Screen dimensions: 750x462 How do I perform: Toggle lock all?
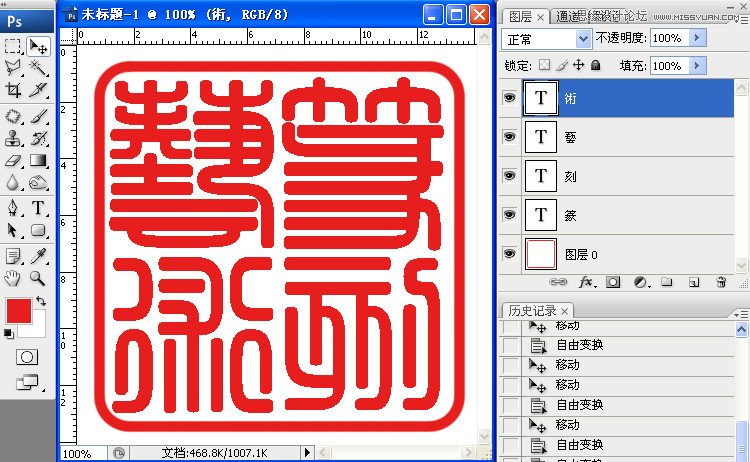596,65
